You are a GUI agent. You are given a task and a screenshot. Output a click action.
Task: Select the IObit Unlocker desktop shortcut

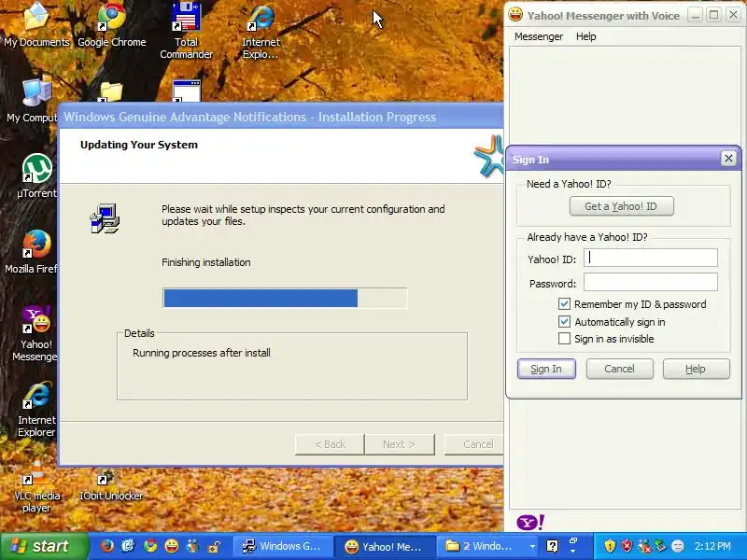[x=110, y=483]
